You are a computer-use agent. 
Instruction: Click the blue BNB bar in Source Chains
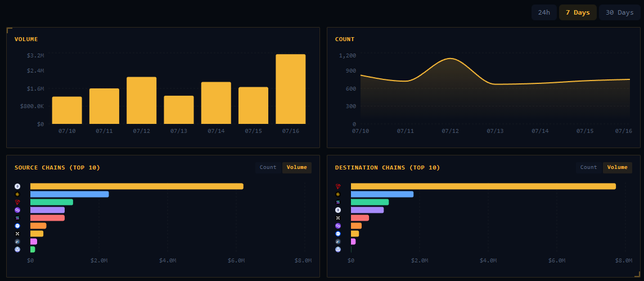point(69,194)
